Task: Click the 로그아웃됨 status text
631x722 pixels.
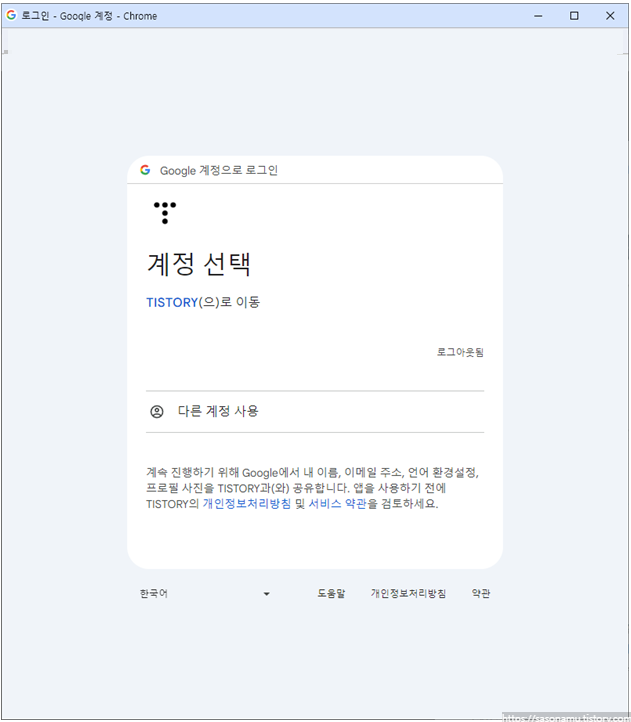Action: [460, 352]
